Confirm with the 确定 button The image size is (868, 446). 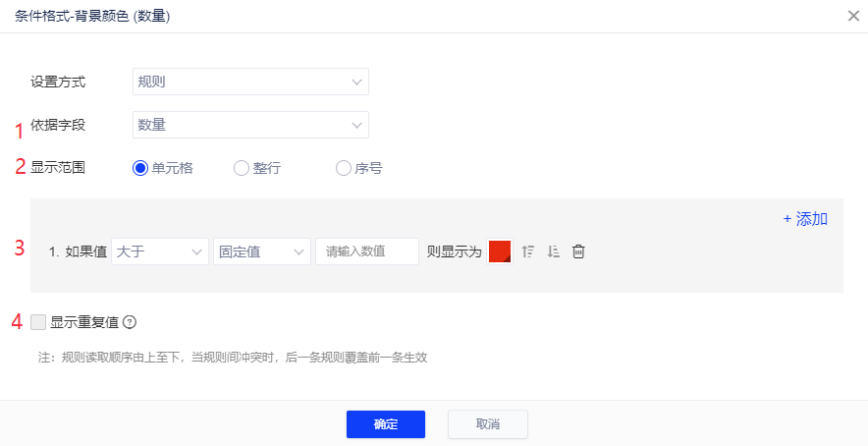coord(385,423)
